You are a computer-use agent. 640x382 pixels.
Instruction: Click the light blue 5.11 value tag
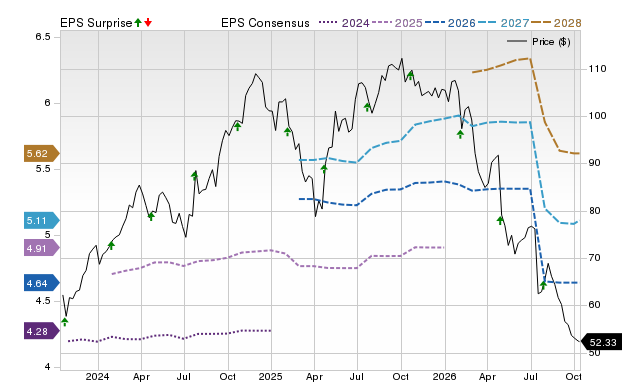click(42, 221)
